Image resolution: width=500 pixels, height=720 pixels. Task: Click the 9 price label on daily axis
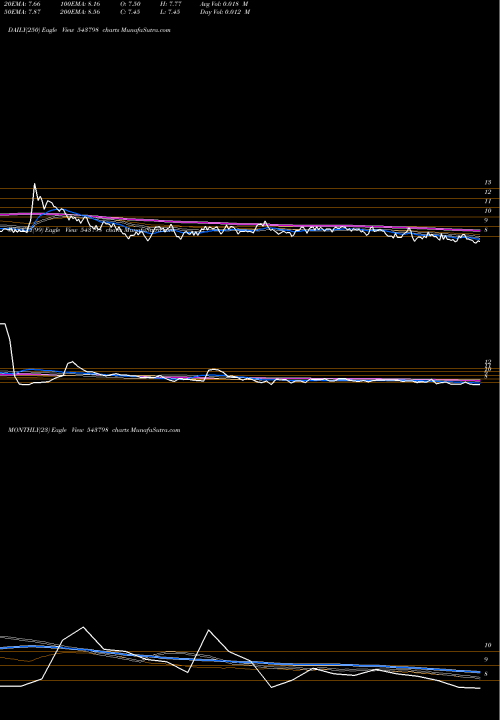pyautogui.click(x=486, y=220)
